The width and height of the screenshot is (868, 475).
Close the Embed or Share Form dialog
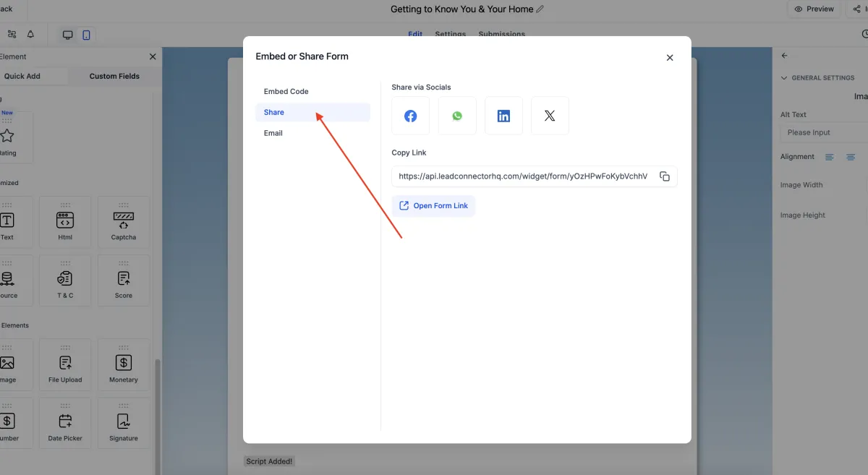click(x=670, y=58)
